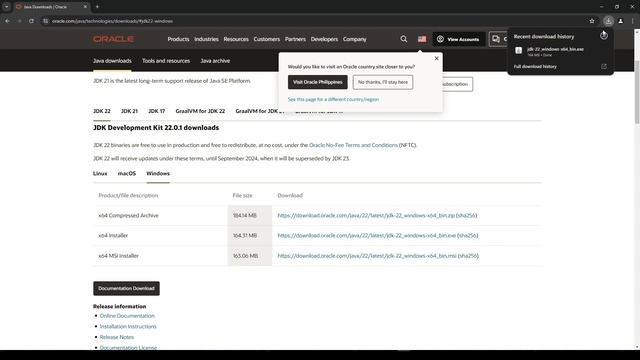The height and width of the screenshot is (360, 640).
Task: Bookmark this page with the star icon
Action: 592,21
